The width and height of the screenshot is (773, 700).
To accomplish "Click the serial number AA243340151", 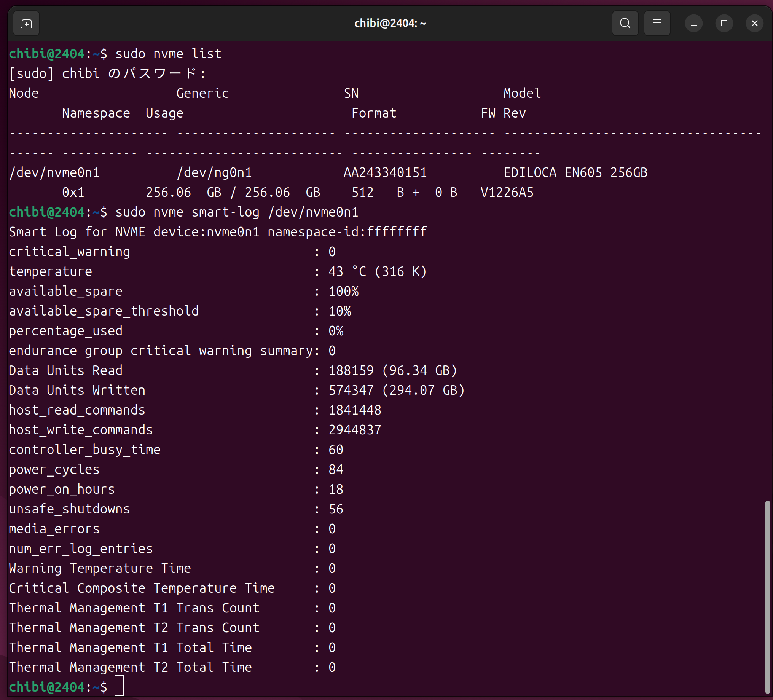I will (x=385, y=172).
